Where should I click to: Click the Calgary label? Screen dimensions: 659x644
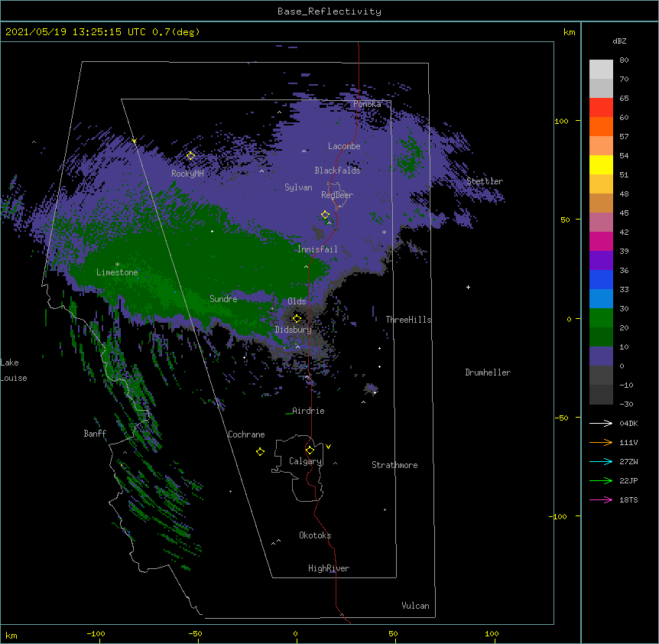point(305,461)
